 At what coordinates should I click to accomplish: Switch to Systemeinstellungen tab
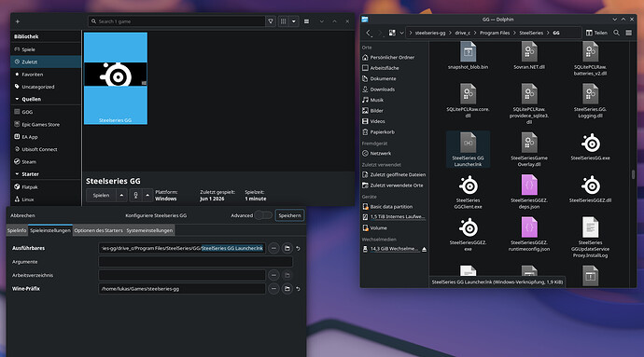point(149,230)
